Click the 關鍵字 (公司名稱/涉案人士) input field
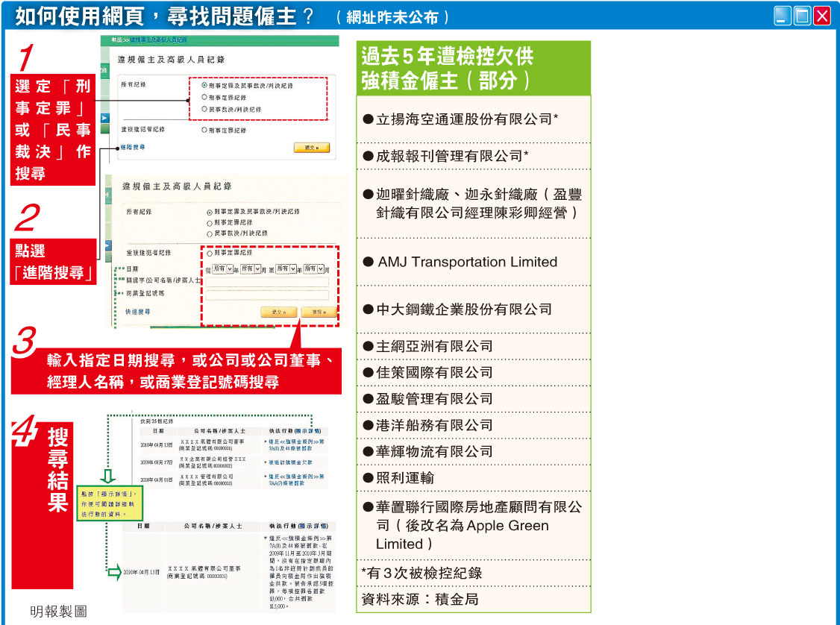Viewport: 840px width, 625px height. coord(267,281)
